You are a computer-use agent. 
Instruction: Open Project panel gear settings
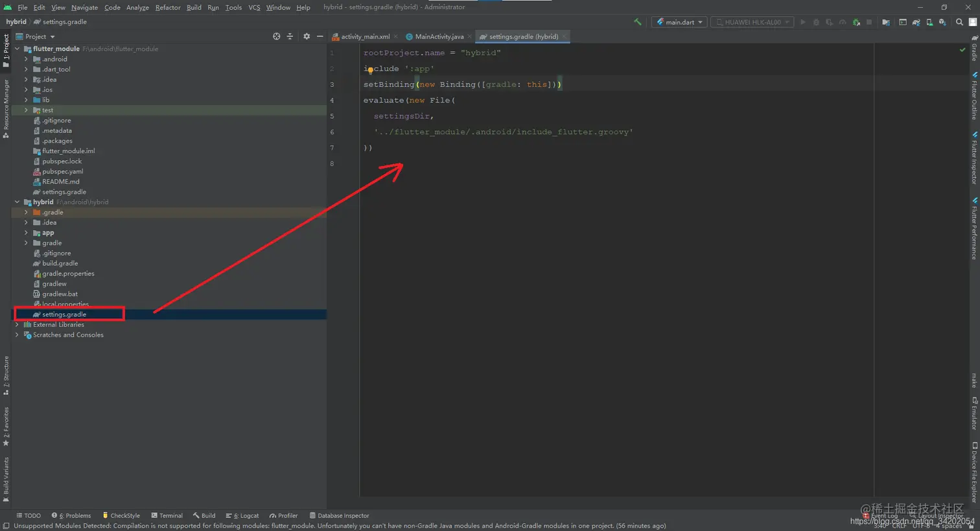(307, 36)
